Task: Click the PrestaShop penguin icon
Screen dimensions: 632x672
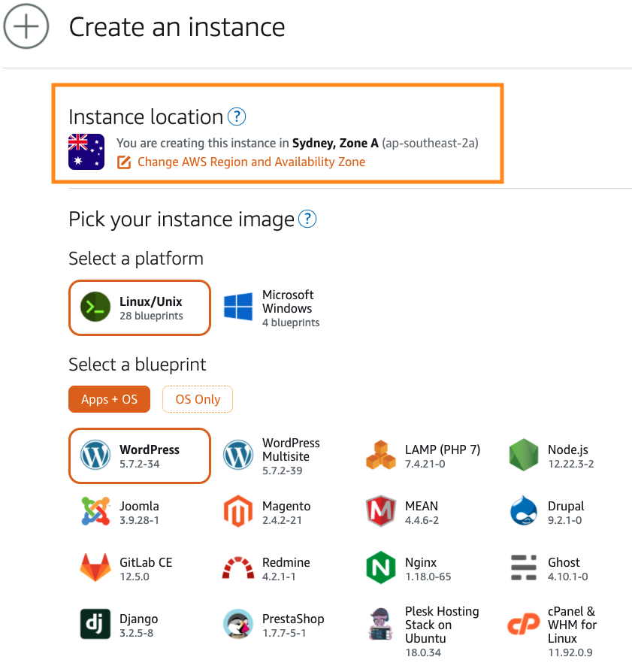Action: pyautogui.click(x=238, y=624)
